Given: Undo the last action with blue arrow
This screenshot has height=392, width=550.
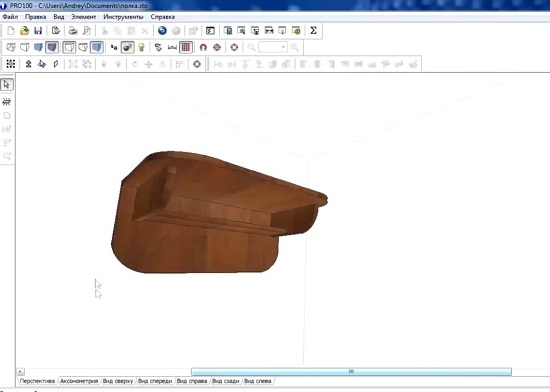Looking at the screenshot, I should 162,31.
